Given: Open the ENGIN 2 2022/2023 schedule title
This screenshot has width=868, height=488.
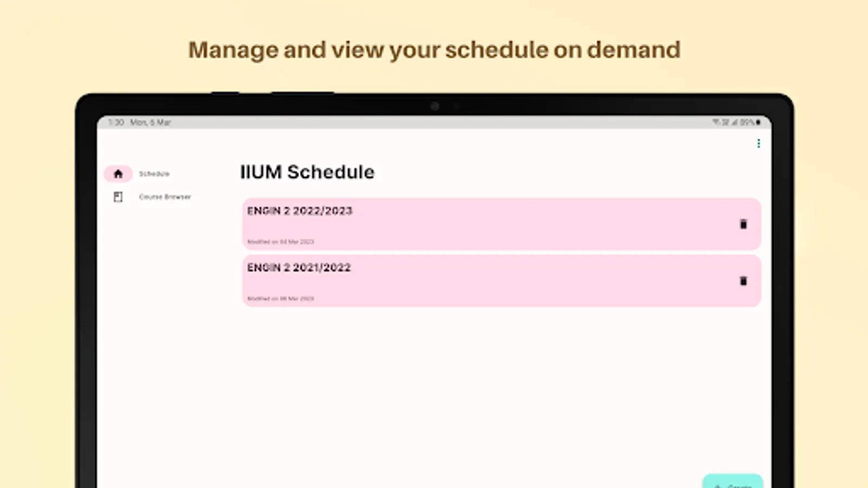Looking at the screenshot, I should pos(299,211).
